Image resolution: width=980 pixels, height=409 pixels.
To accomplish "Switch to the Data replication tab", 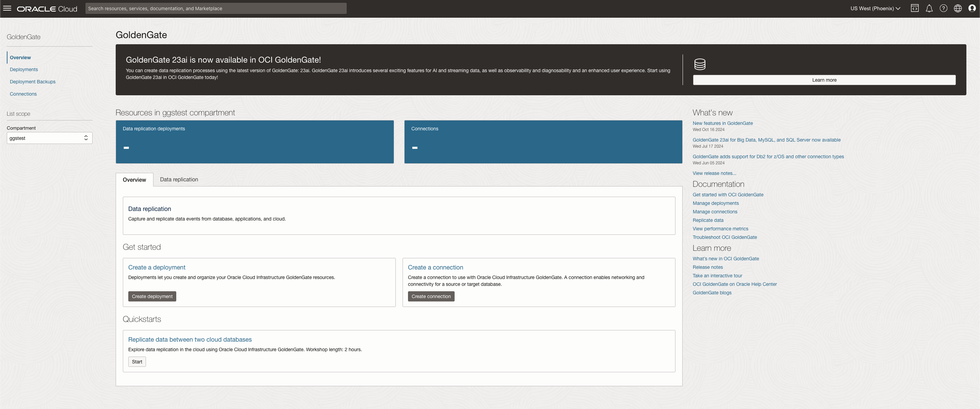I will click(x=179, y=180).
